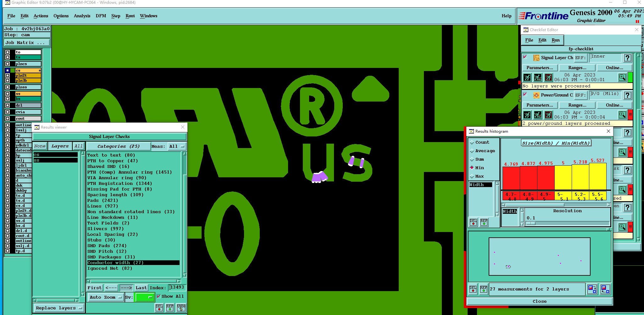Open Rout menu
The image size is (644, 315).
point(130,16)
